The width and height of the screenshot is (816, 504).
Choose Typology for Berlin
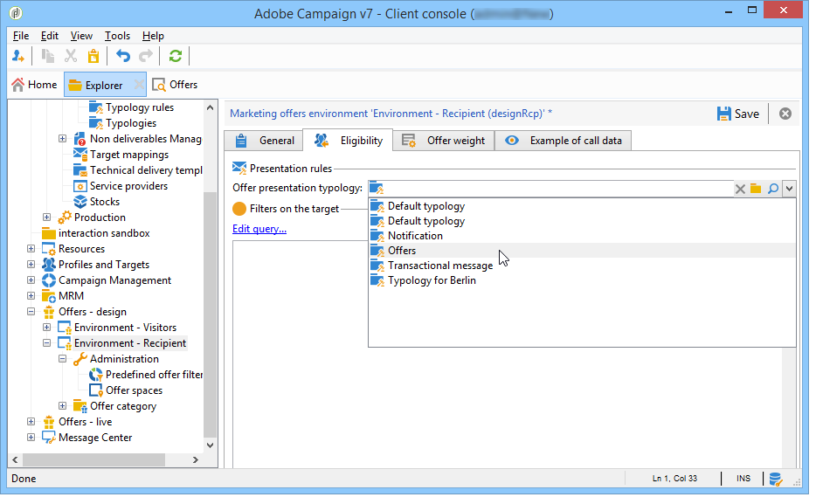[x=582, y=281]
